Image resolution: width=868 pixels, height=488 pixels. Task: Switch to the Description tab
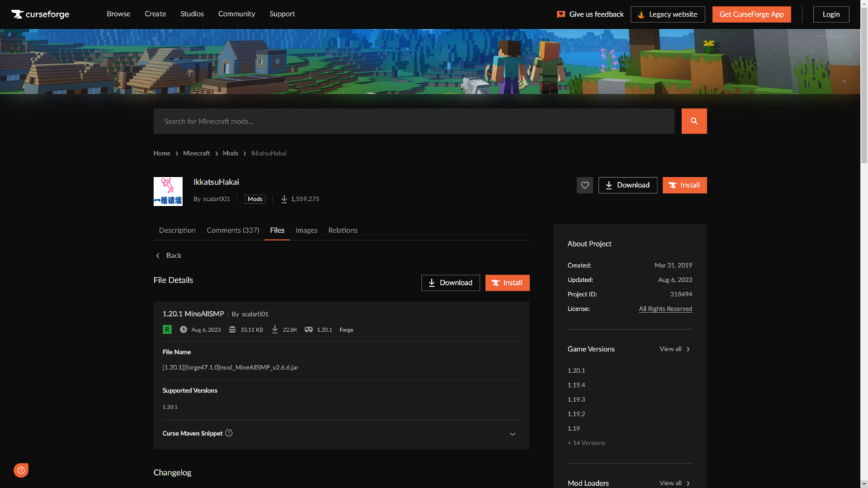177,230
